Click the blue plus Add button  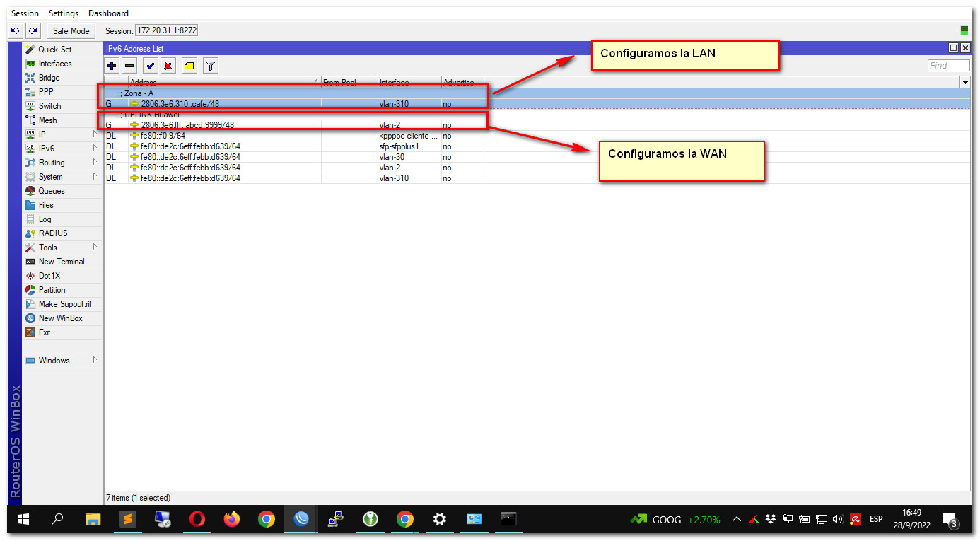click(112, 66)
